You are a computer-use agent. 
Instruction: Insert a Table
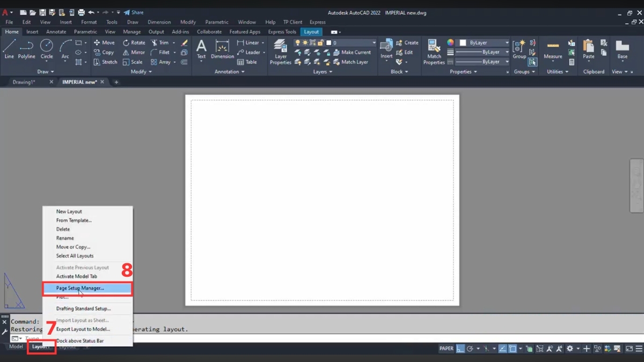(x=247, y=62)
